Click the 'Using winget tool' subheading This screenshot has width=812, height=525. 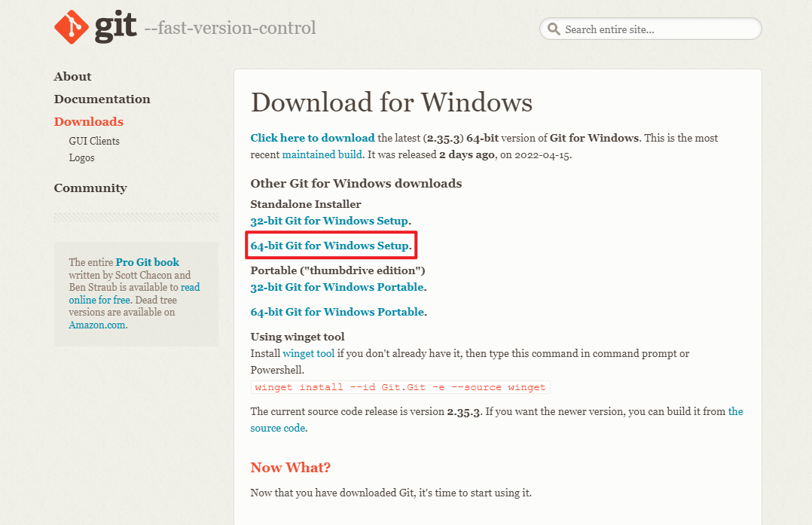click(x=298, y=337)
